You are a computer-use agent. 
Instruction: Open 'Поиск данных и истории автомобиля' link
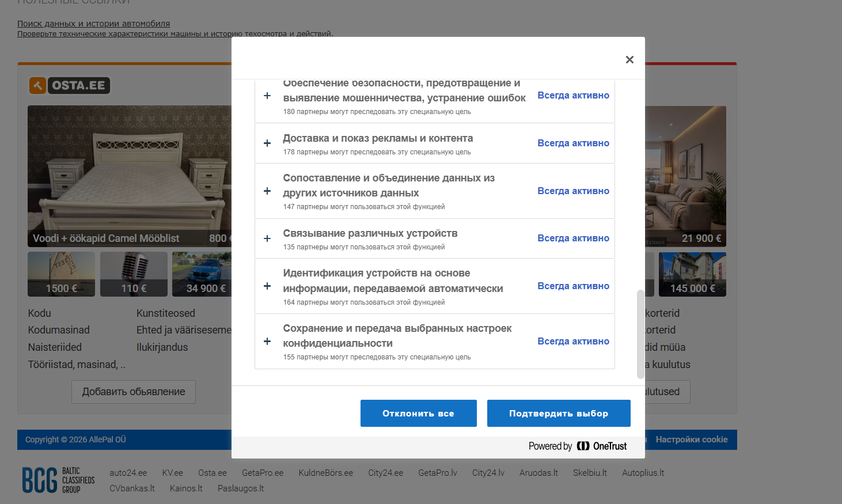(x=93, y=24)
